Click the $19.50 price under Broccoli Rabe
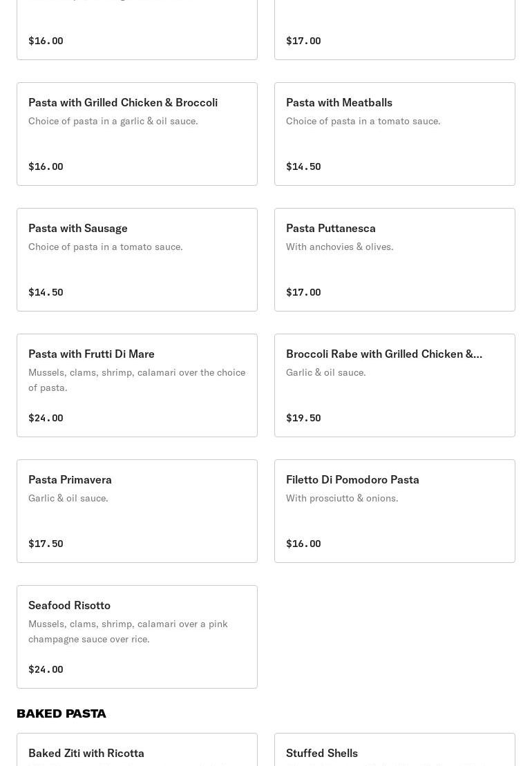 (x=303, y=418)
